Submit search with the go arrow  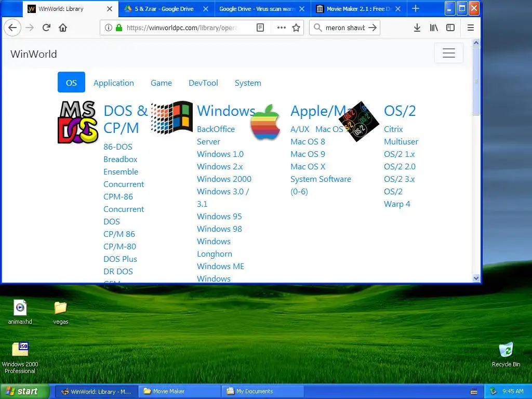373,28
